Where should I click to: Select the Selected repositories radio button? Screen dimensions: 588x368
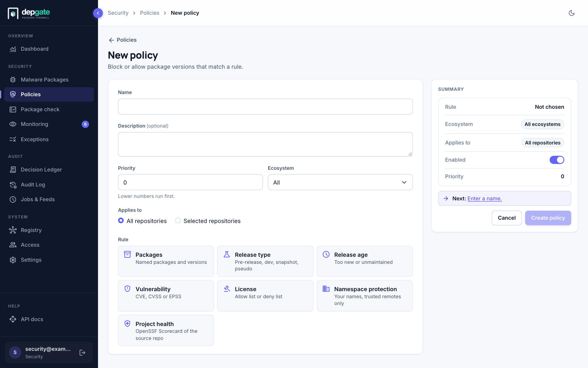pos(178,220)
